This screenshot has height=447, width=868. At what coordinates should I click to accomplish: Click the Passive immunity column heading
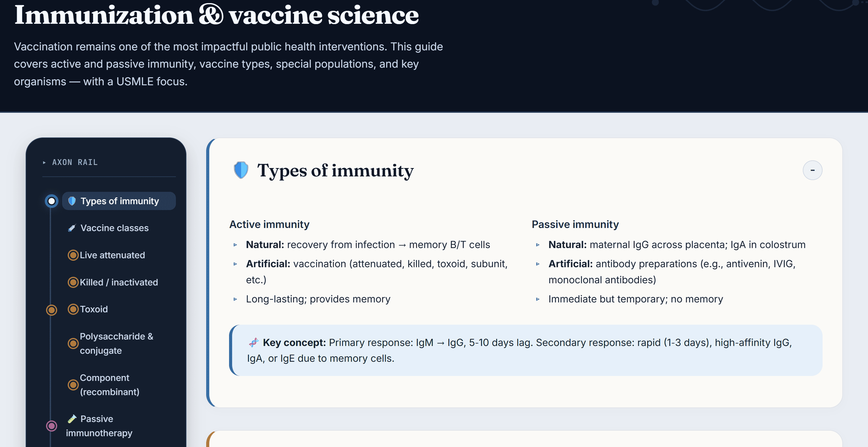click(x=575, y=224)
